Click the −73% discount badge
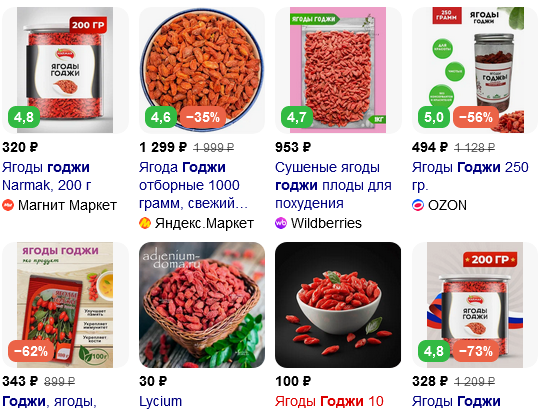The image size is (539, 409). point(476,351)
